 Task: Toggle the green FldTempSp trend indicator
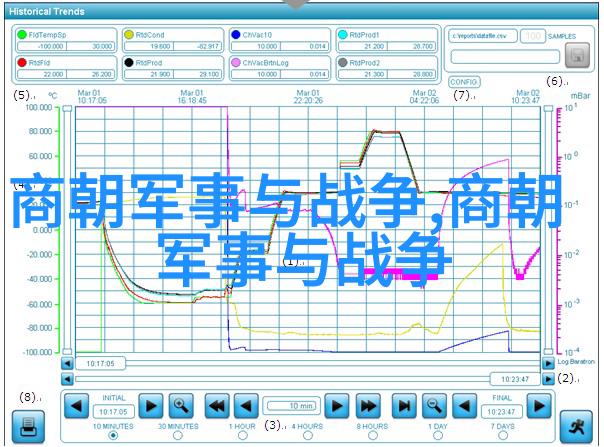(22, 35)
